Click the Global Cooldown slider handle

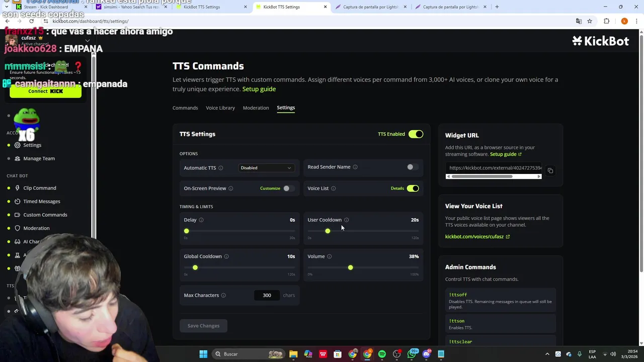tap(195, 267)
